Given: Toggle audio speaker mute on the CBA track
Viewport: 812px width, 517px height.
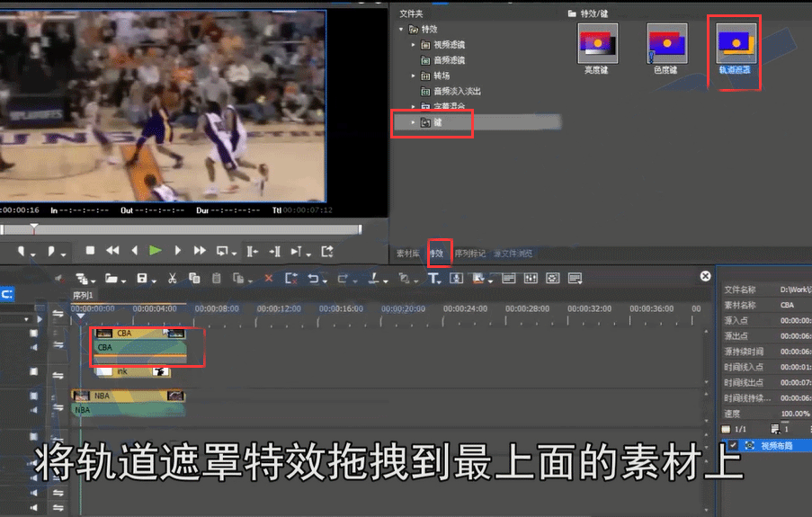Looking at the screenshot, I should tap(34, 347).
